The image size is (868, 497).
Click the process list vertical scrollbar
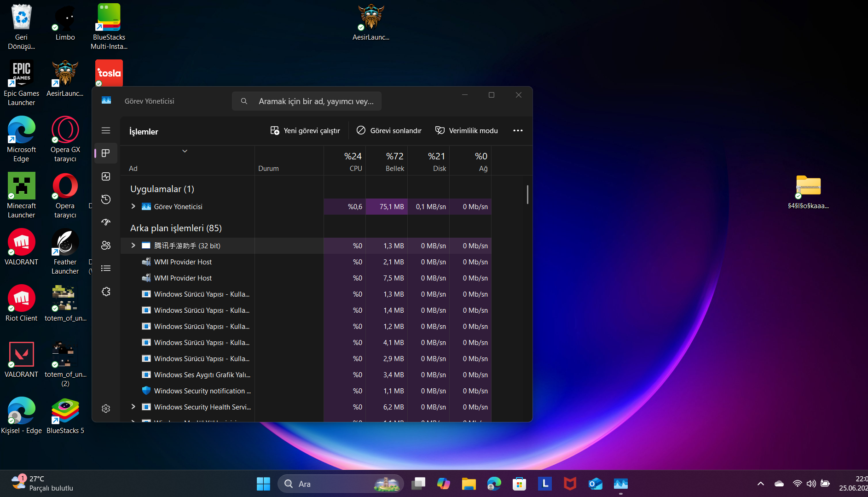[x=527, y=194]
